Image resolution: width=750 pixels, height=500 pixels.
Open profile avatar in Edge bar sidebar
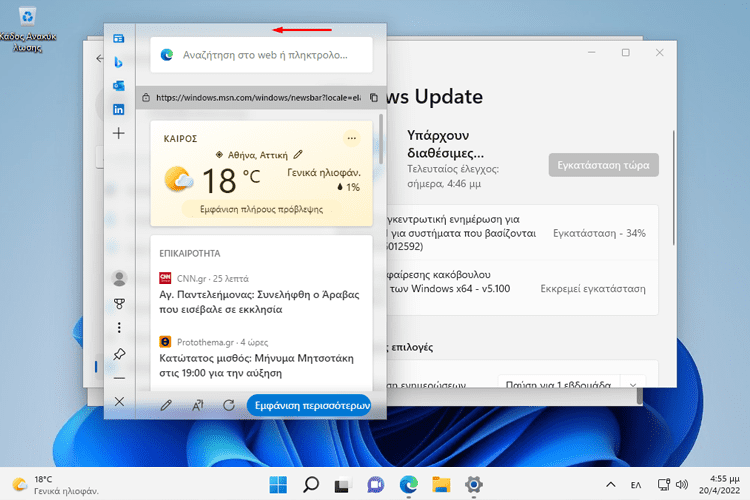point(119,278)
